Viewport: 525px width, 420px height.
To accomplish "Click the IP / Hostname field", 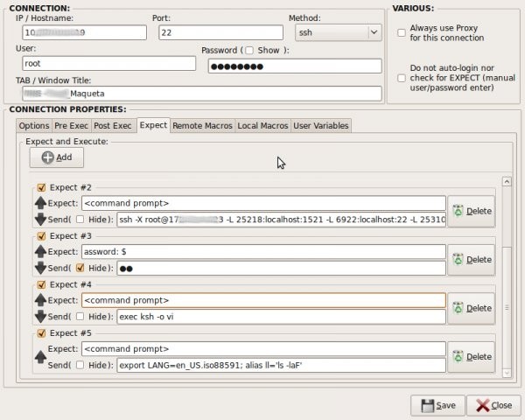I will pos(84,32).
